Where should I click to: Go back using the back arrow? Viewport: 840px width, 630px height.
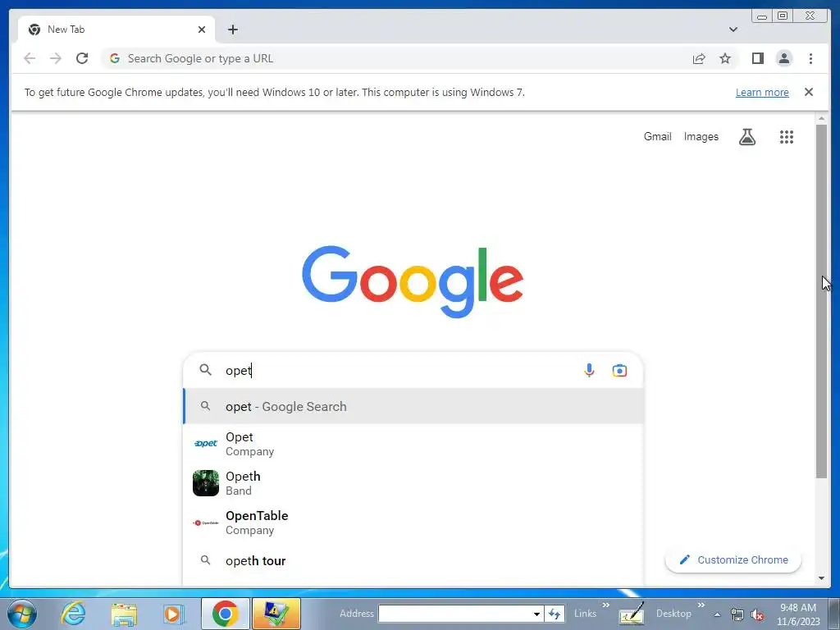pos(30,58)
